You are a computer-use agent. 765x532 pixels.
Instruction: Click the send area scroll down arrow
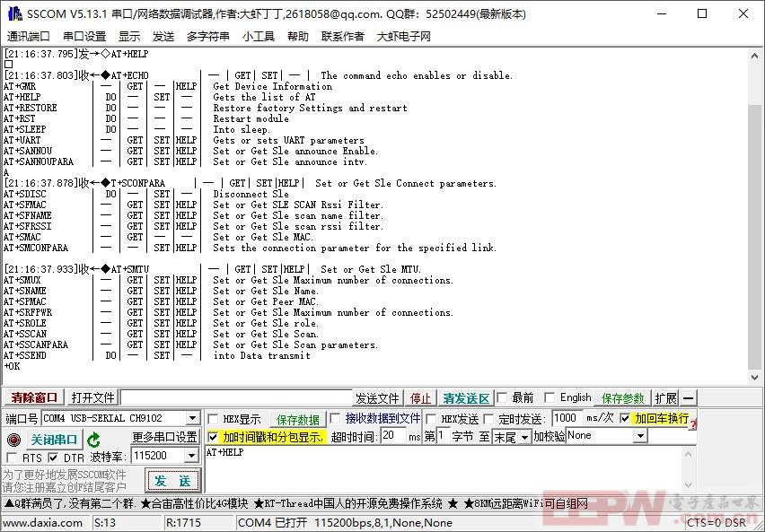point(688,485)
